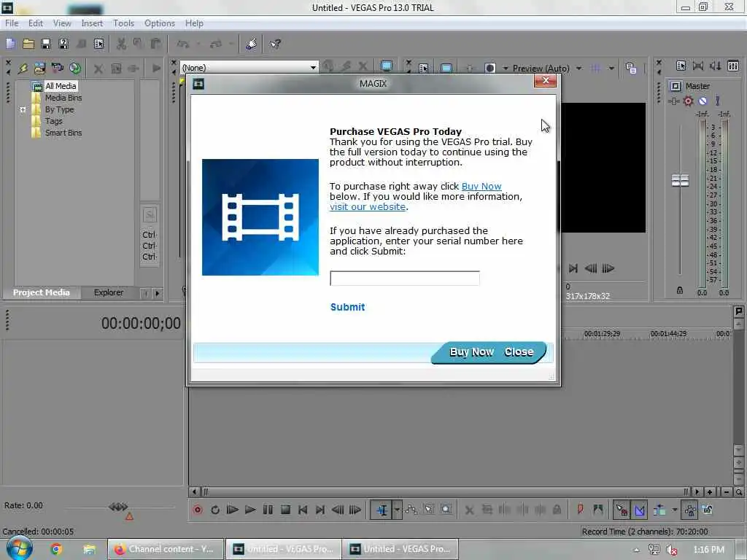Image resolution: width=747 pixels, height=560 pixels.
Task: Open a file using the folder icon
Action: click(x=28, y=44)
